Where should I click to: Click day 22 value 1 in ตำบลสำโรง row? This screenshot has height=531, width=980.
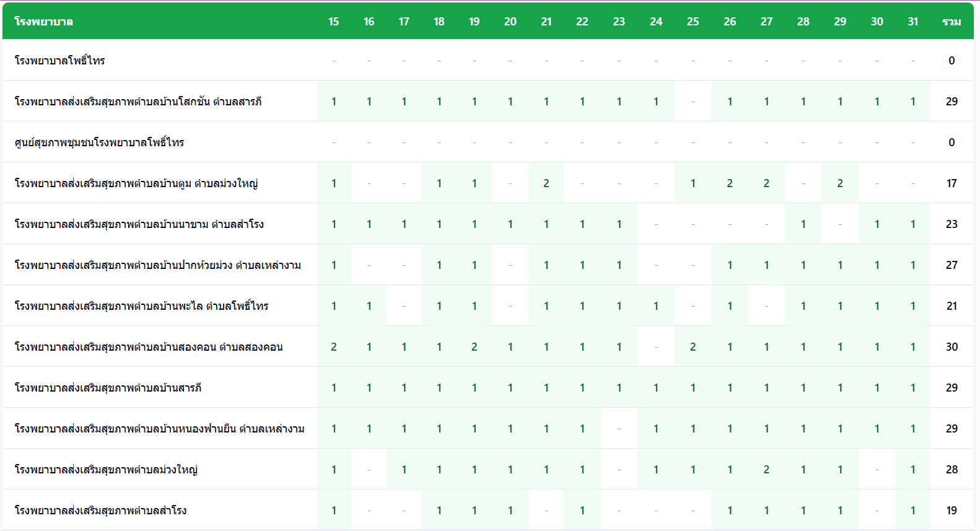click(582, 510)
